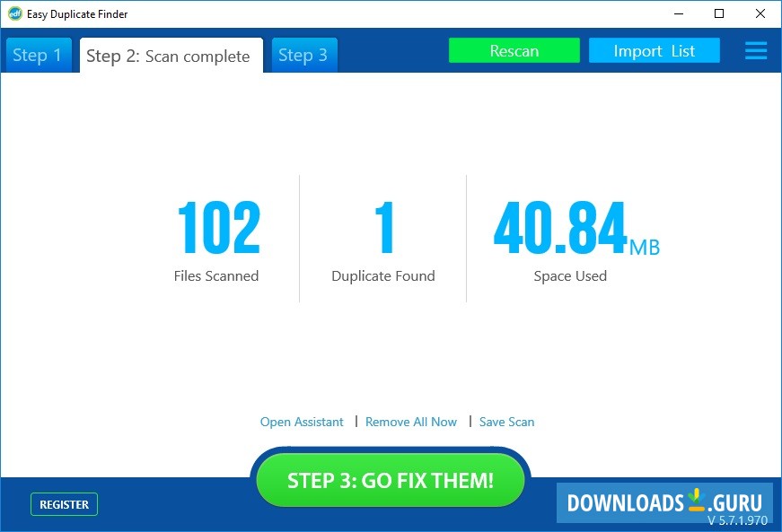Click the Save Scan link
The width and height of the screenshot is (782, 532).
[x=506, y=422]
